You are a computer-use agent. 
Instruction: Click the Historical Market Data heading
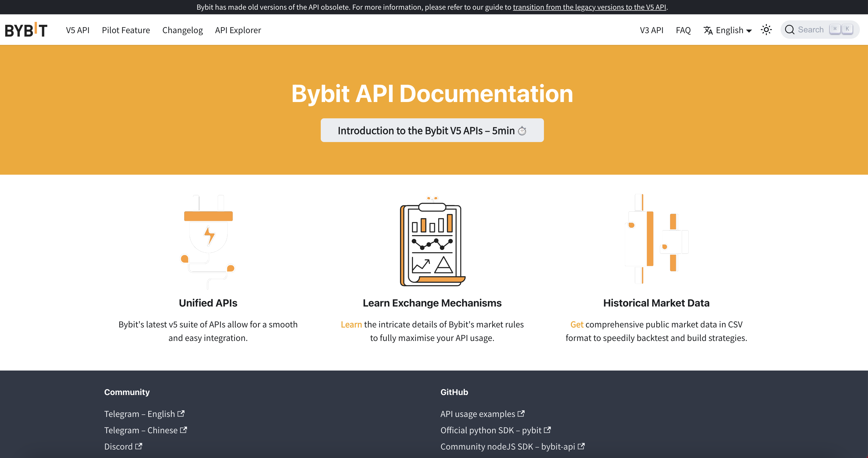(656, 303)
